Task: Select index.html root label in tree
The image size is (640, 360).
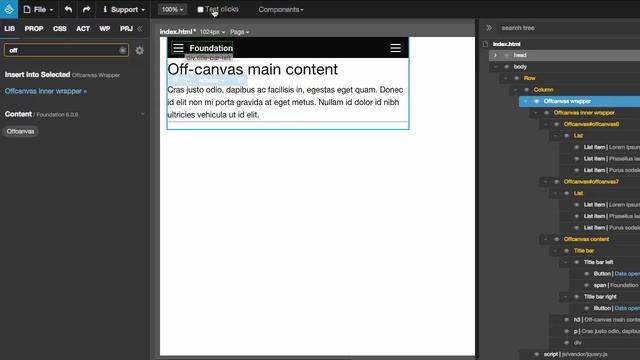Action: pos(507,44)
